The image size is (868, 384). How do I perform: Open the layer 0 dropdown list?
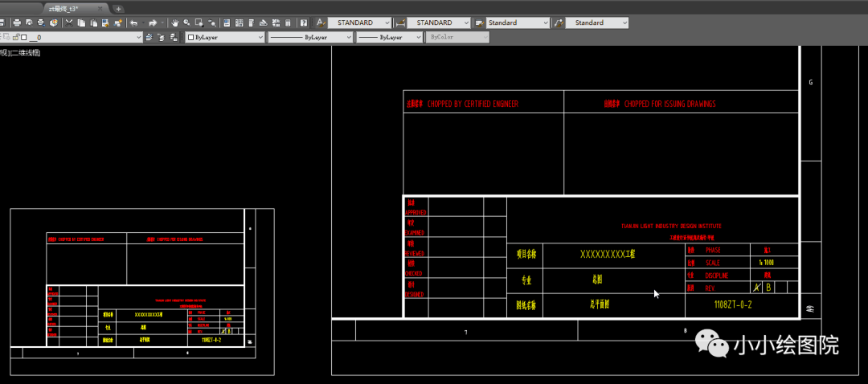pyautogui.click(x=72, y=37)
